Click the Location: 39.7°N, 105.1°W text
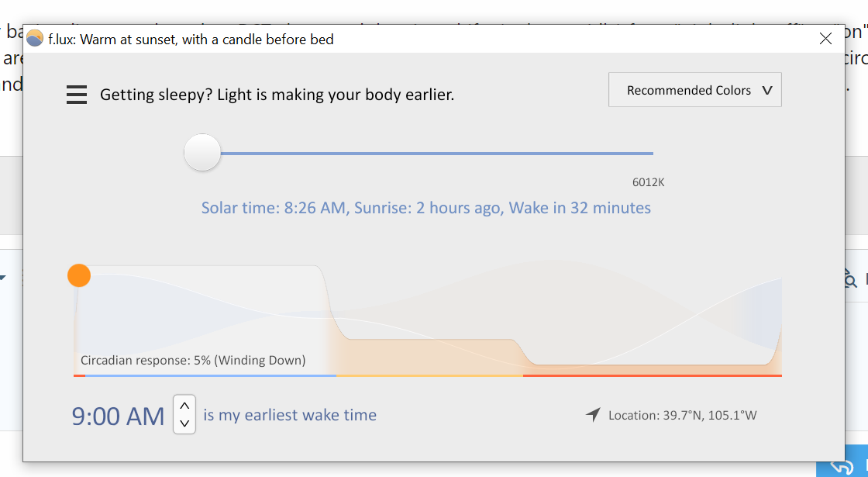This screenshot has width=868, height=477. point(683,416)
